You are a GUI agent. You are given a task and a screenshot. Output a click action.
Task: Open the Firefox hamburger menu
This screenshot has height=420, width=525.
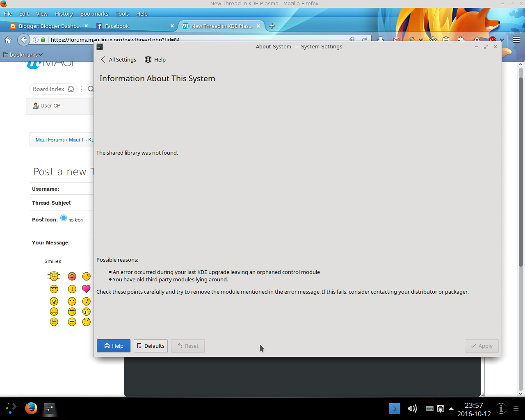[516, 40]
